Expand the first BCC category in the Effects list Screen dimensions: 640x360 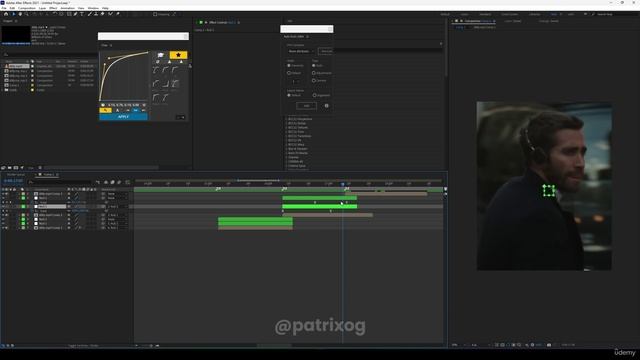[x=286, y=119]
